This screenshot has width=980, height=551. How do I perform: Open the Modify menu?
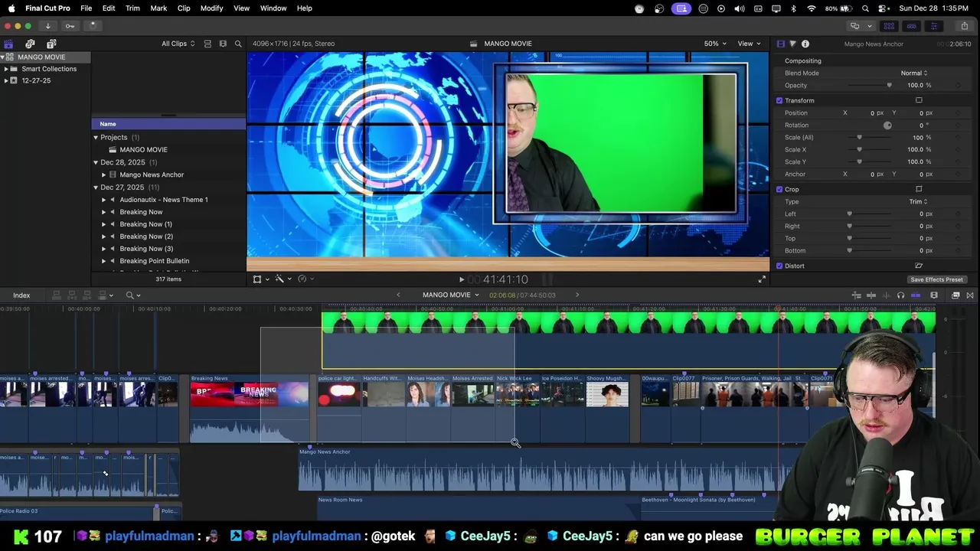pyautogui.click(x=212, y=8)
